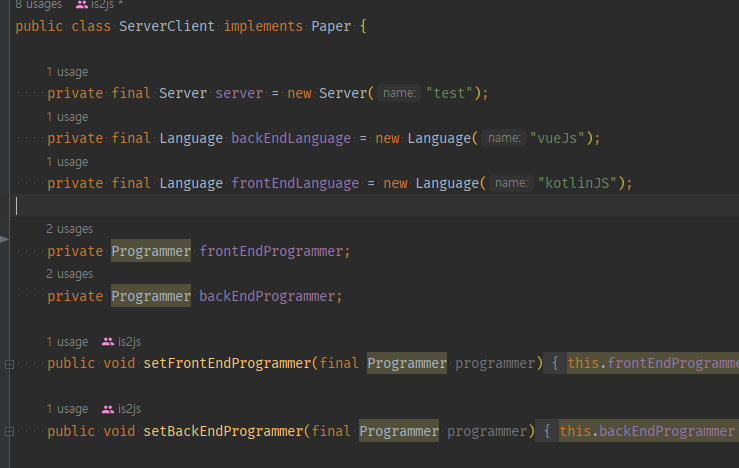Click the "kotlinJS" string literal

[577, 183]
